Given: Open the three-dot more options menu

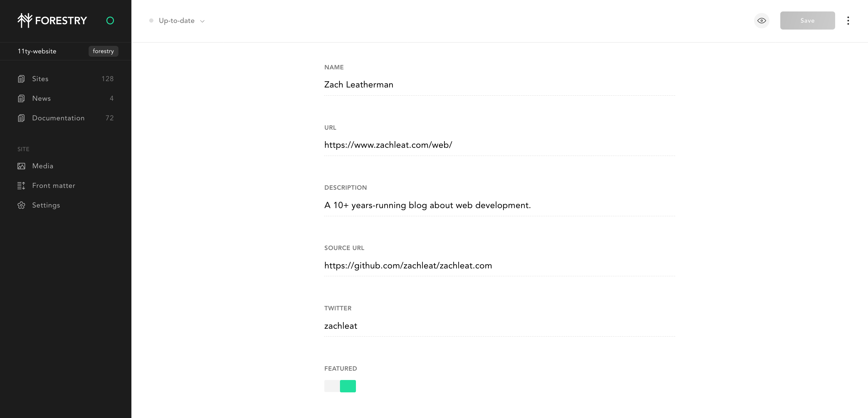Looking at the screenshot, I should point(848,21).
